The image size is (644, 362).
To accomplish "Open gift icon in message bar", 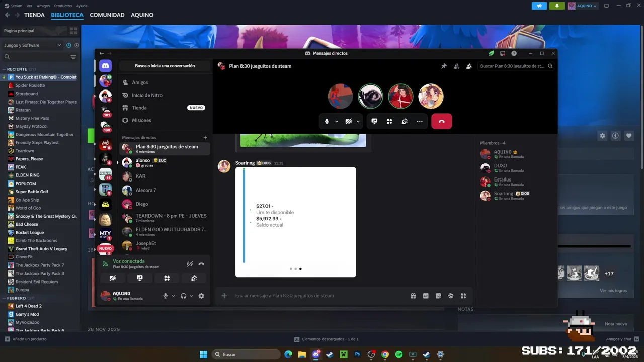I will click(413, 296).
